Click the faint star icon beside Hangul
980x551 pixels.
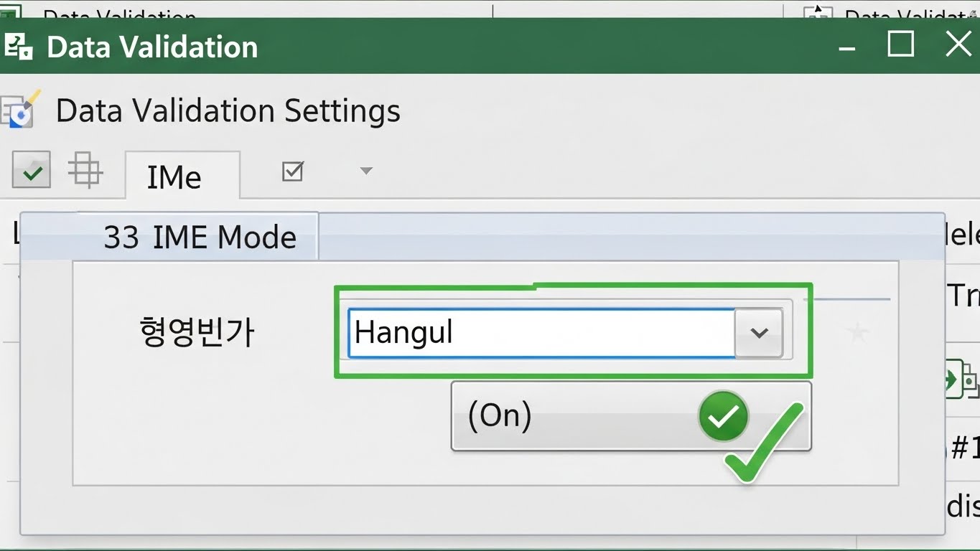(858, 331)
